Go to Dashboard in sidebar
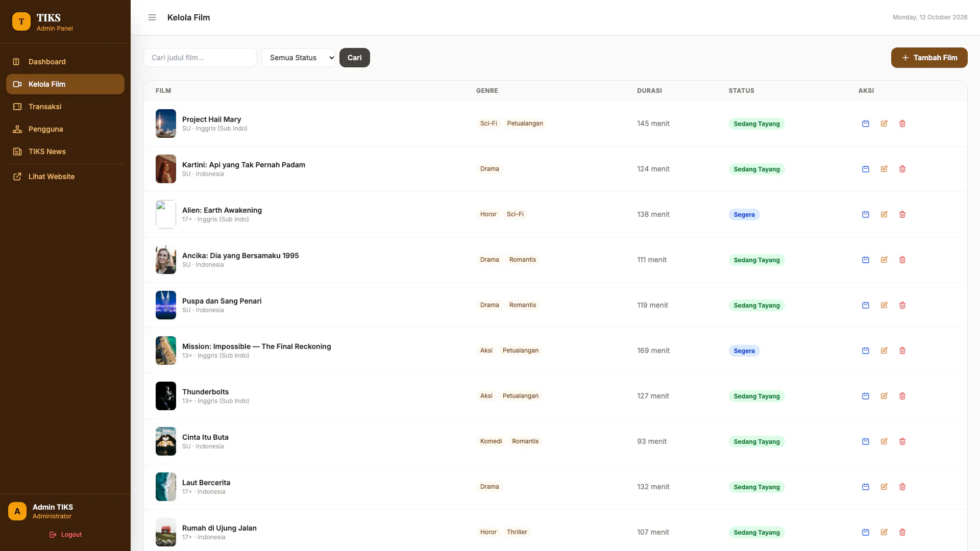 65,62
